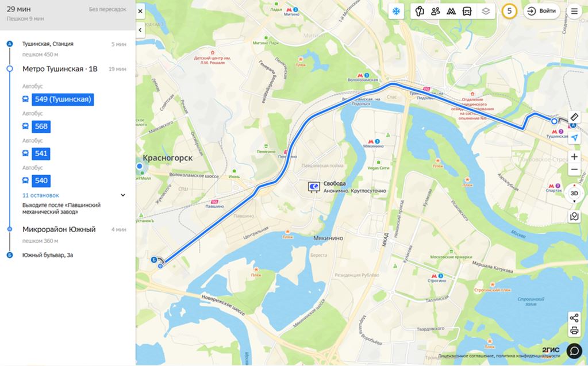Print the map with printer icon
Viewport: 588px width, 366px height.
click(x=574, y=331)
